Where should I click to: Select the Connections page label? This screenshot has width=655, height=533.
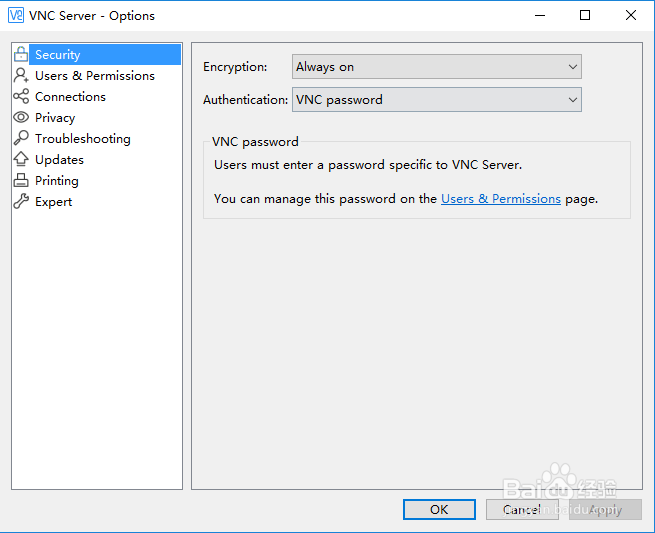(70, 97)
